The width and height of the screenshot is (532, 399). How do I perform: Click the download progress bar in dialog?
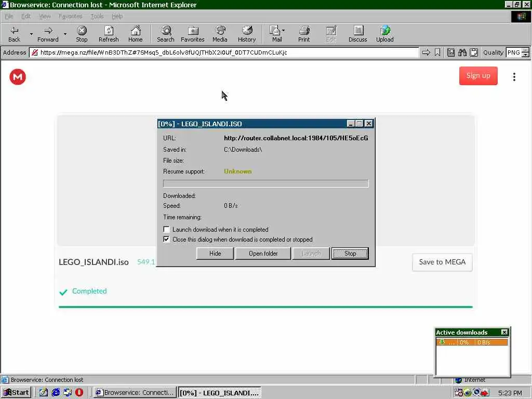[x=265, y=183]
